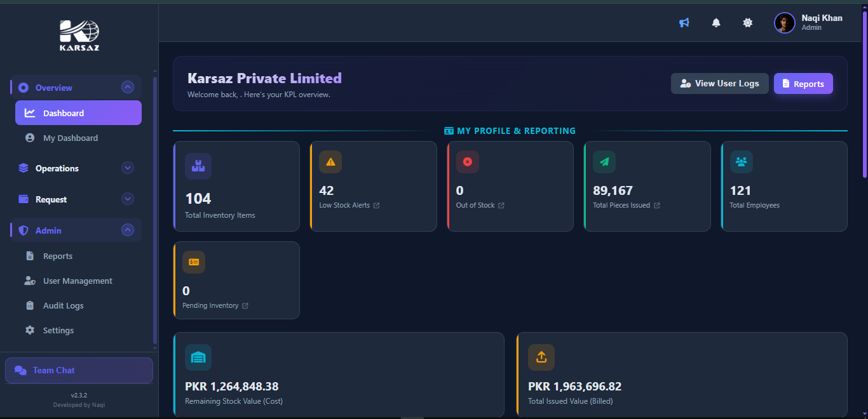Click the Karsaz Private Limited heading

[264, 79]
